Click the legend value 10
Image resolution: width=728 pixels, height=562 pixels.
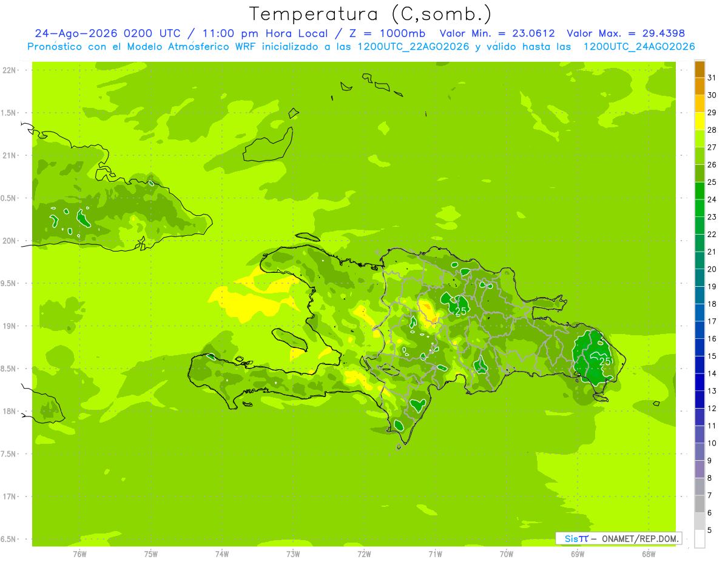(712, 443)
